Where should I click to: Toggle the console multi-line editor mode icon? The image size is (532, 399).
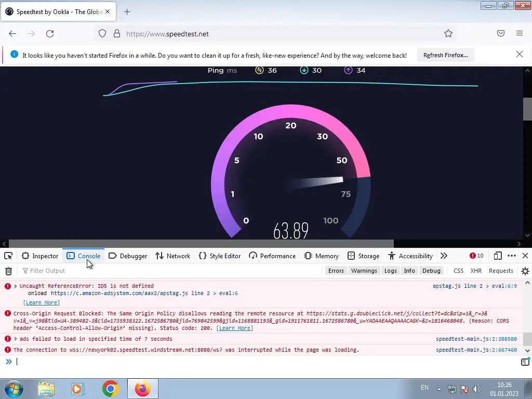tap(525, 362)
